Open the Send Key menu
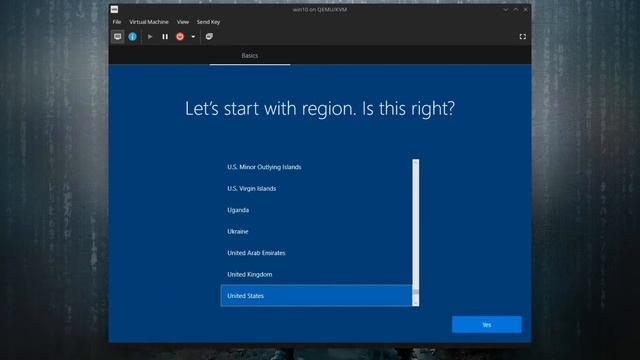This screenshot has width=640, height=360. [208, 22]
